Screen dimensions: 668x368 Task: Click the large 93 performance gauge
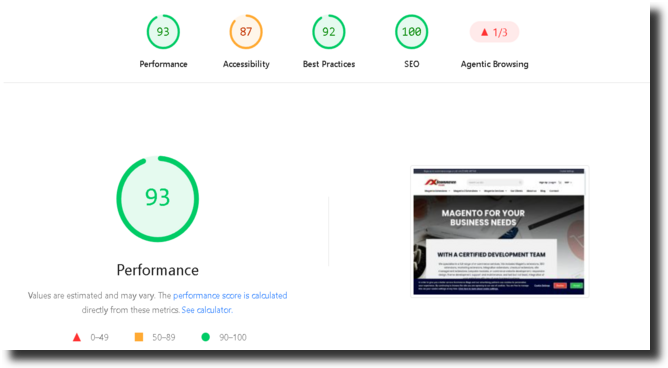coord(158,198)
